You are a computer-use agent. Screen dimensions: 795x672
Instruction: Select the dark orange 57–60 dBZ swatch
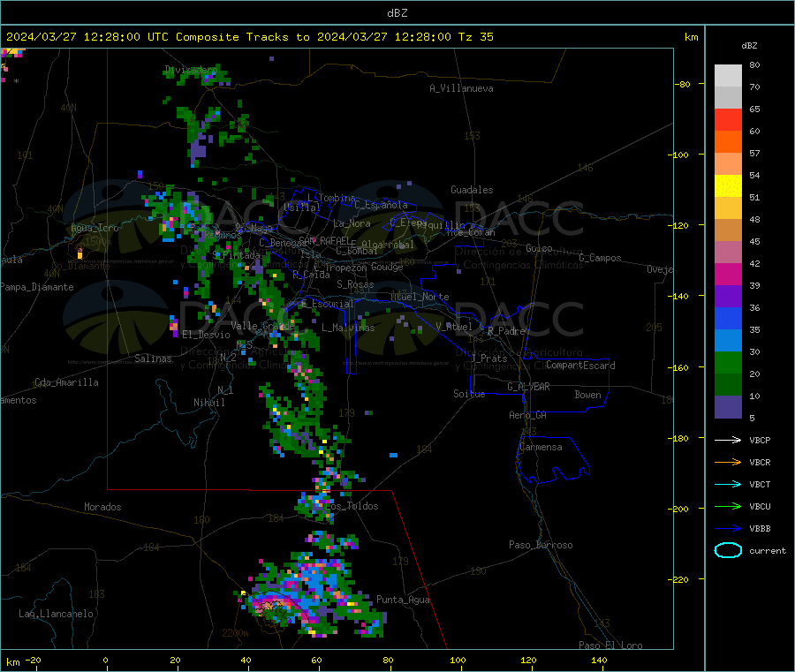pyautogui.click(x=728, y=142)
